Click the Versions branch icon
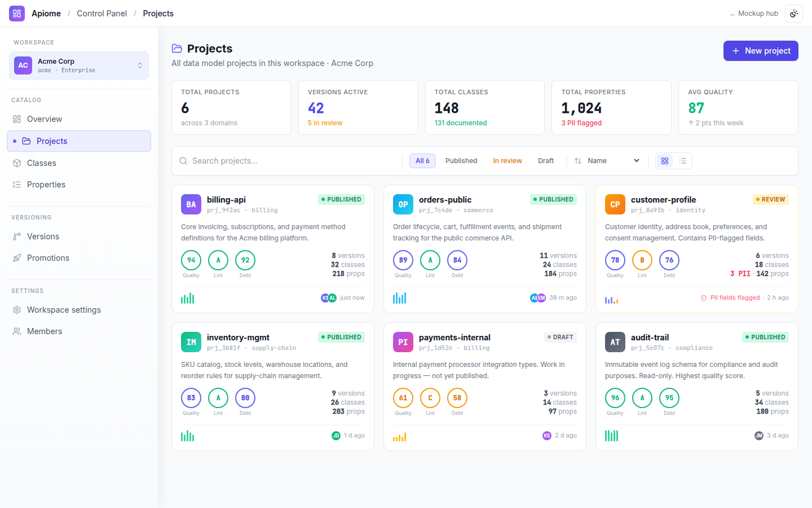This screenshot has height=508, width=812. [17, 237]
